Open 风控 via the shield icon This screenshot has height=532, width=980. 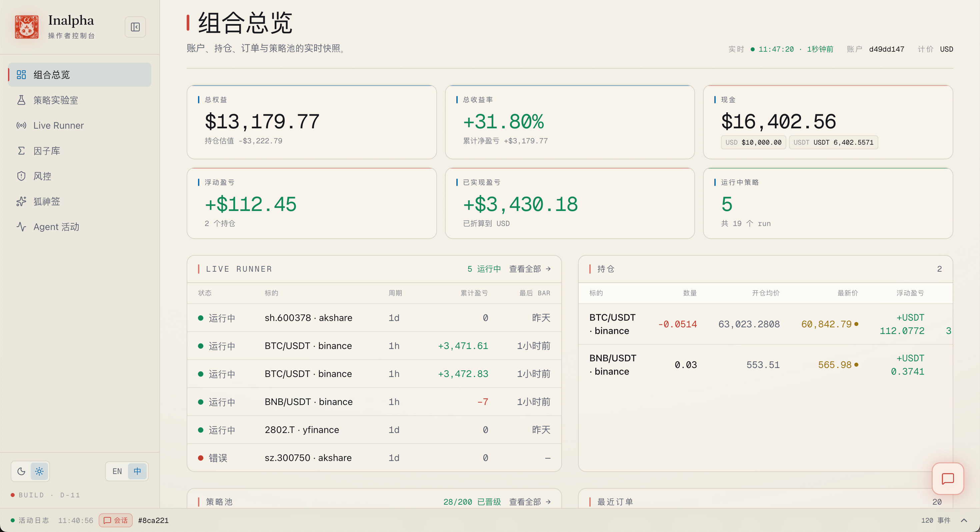tap(21, 176)
